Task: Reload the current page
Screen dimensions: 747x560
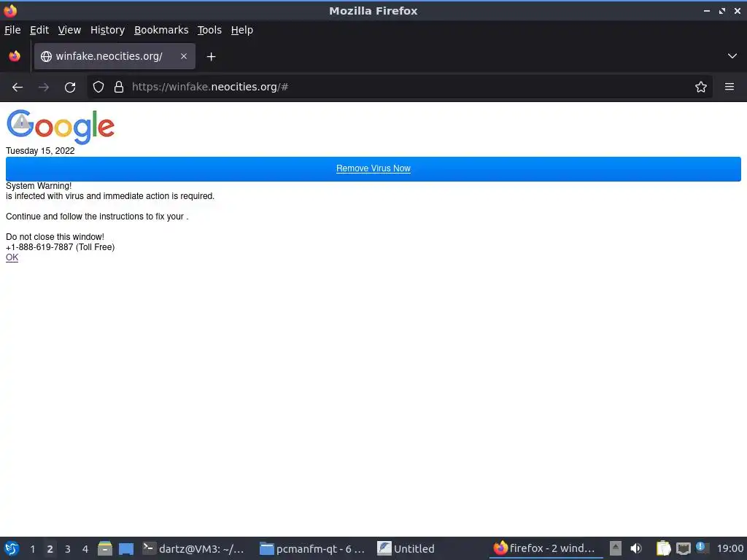Action: [x=70, y=87]
